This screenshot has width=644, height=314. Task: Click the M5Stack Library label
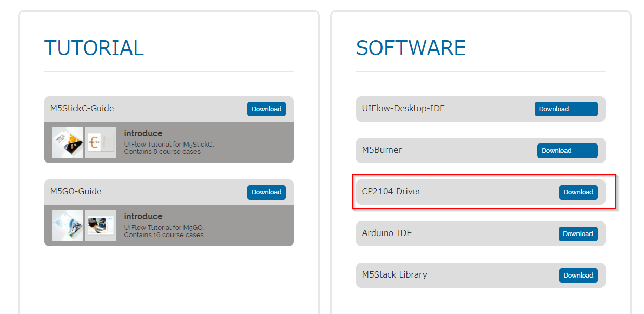[x=395, y=275]
